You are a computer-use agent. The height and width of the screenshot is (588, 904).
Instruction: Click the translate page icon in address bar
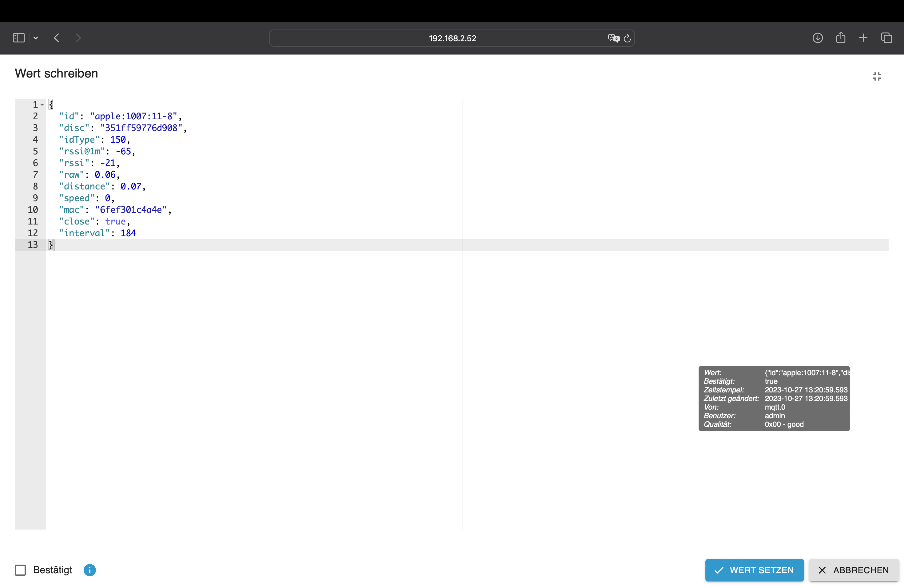click(613, 38)
